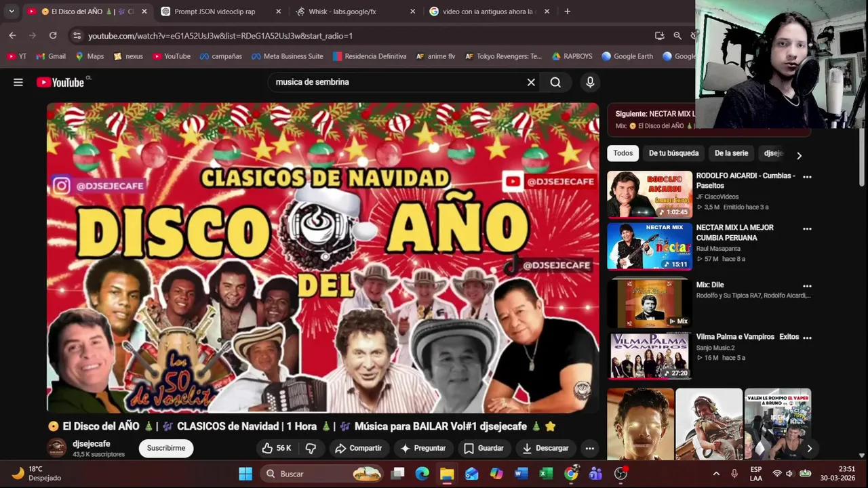868x488 pixels.
Task: Go back with the browser back arrow
Action: point(12,35)
